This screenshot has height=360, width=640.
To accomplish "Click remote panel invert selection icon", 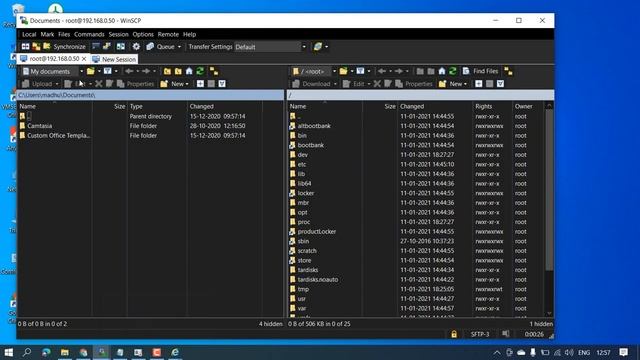I will [500, 84].
